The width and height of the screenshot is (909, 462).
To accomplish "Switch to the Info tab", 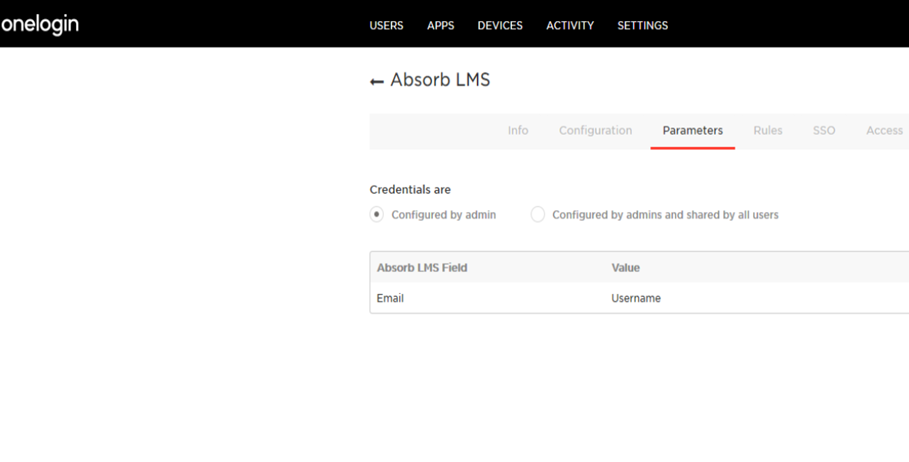I will (x=518, y=130).
